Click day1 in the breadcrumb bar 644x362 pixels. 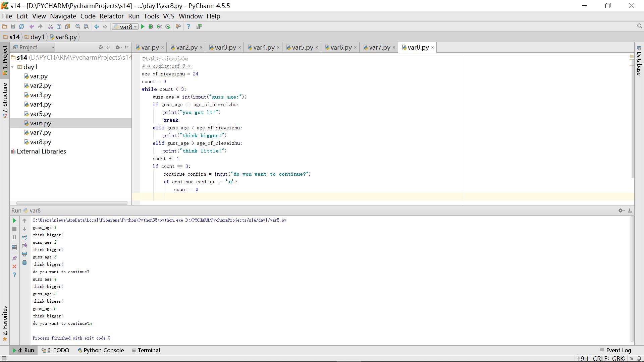[35, 37]
